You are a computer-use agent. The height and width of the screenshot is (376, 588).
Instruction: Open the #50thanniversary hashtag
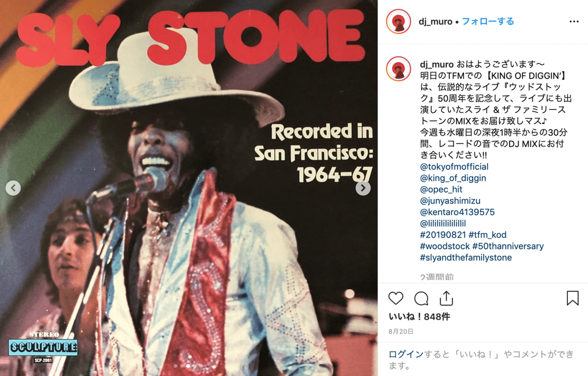click(x=508, y=246)
